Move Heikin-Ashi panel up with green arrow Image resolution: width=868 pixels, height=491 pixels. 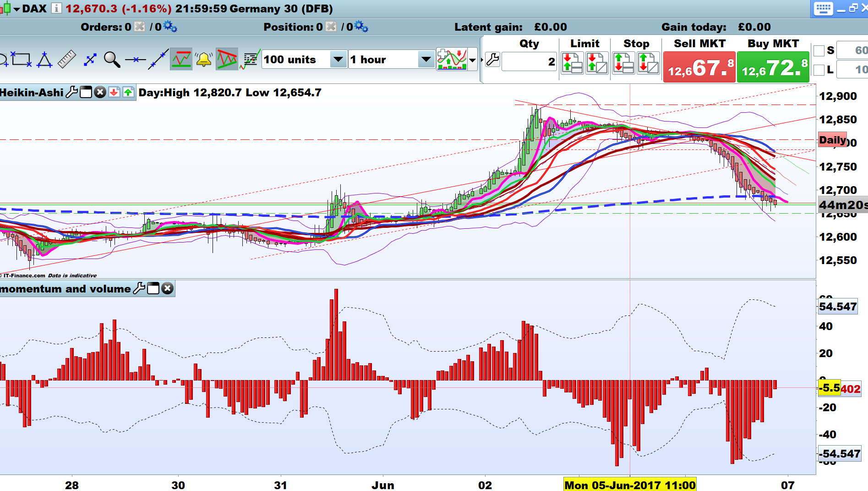(128, 92)
